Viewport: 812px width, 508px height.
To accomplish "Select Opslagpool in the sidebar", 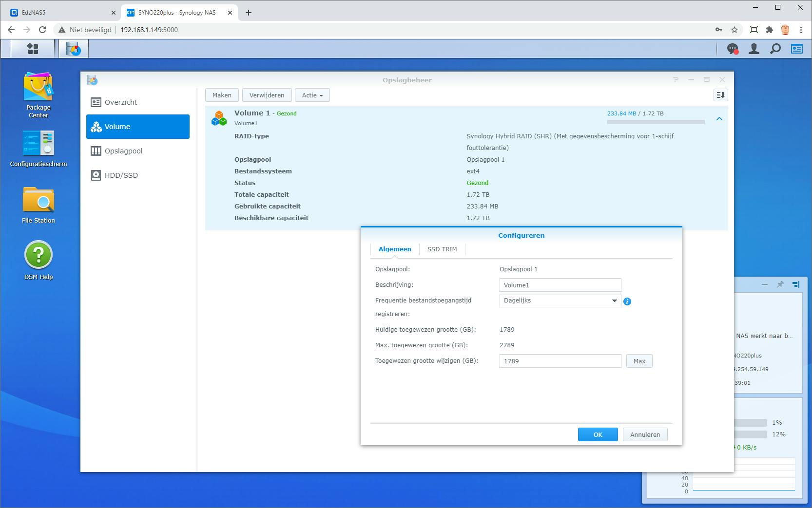I will pos(138,151).
